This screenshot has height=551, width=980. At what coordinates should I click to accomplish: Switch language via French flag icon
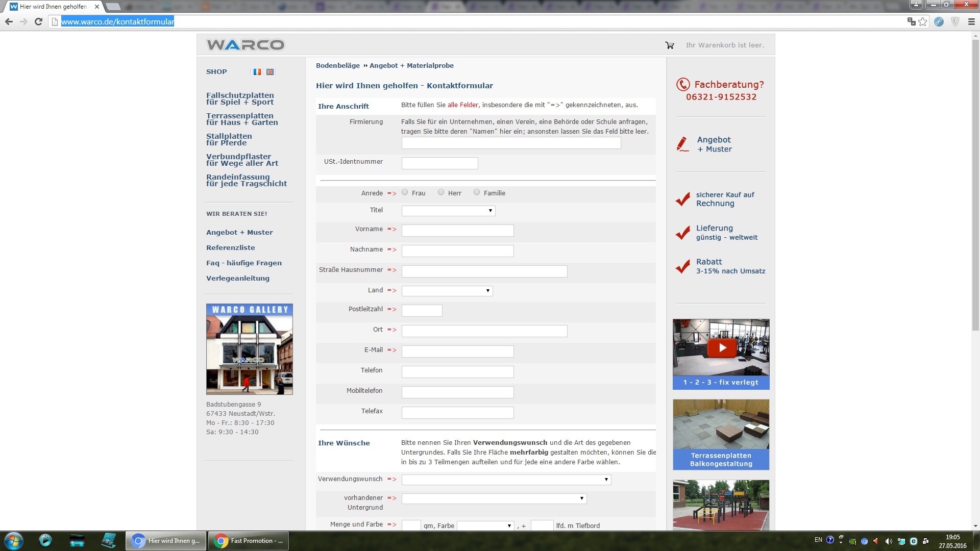tap(257, 72)
